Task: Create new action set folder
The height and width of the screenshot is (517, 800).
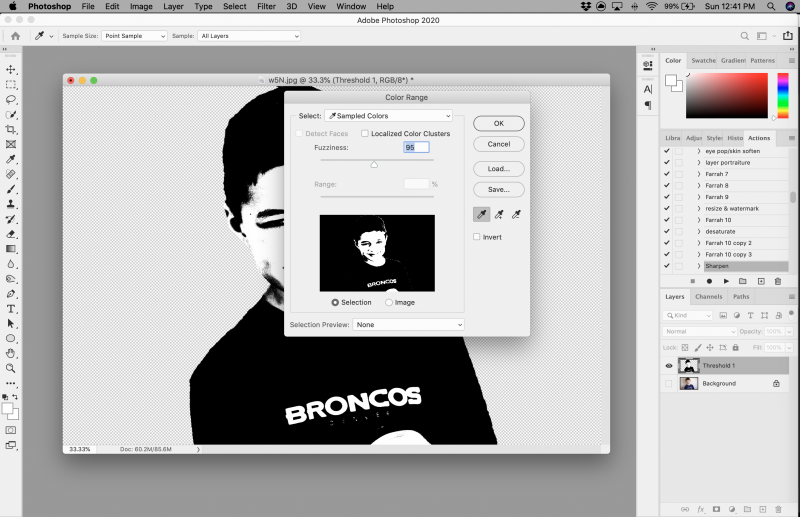Action: (743, 281)
